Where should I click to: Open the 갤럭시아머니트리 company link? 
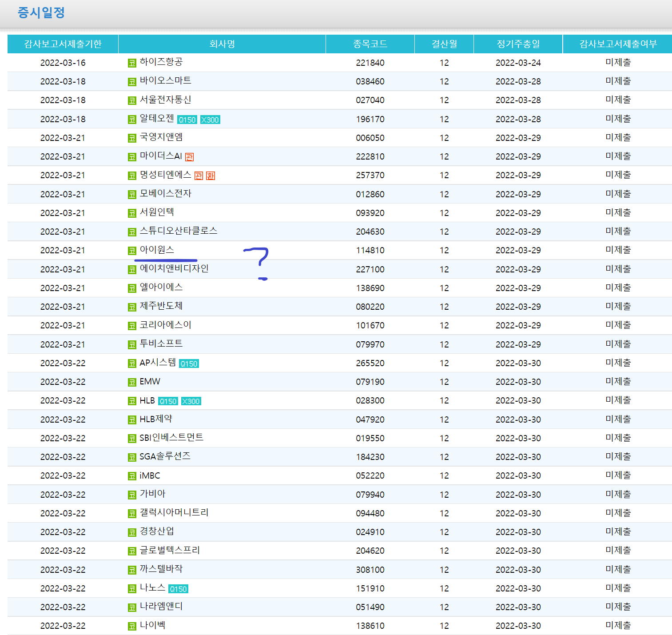174,512
